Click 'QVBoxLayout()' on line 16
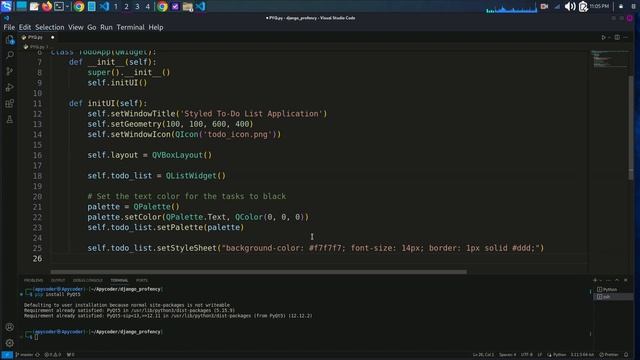This screenshot has height=360, width=640. (x=182, y=155)
